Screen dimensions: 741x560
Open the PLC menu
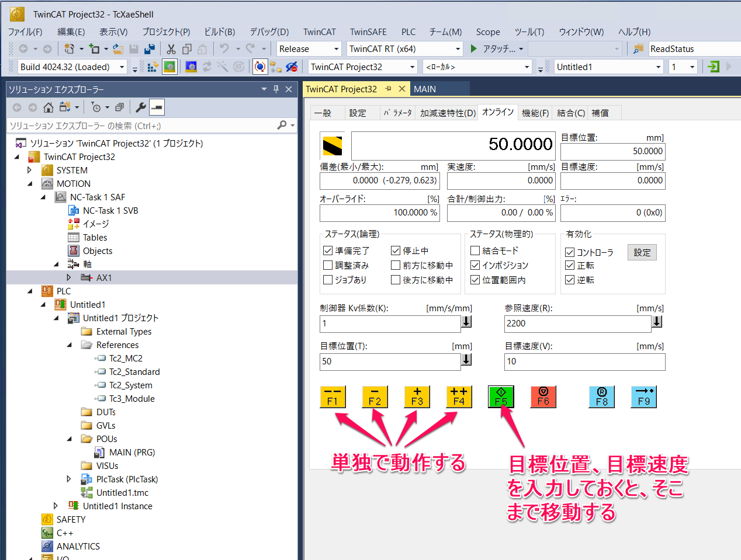(x=408, y=32)
